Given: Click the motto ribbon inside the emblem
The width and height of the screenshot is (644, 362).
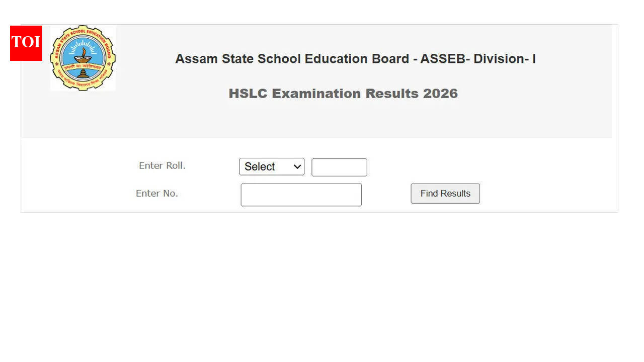Looking at the screenshot, I should 83,67.
